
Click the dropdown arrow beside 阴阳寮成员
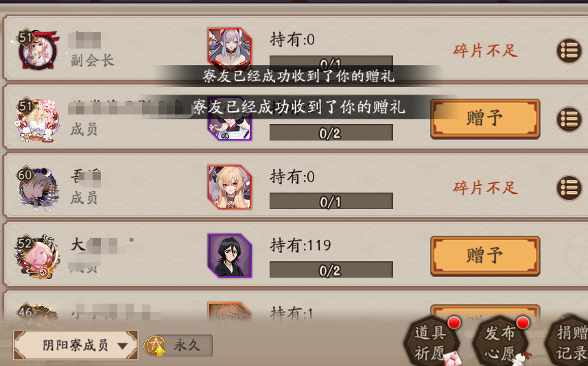[122, 345]
